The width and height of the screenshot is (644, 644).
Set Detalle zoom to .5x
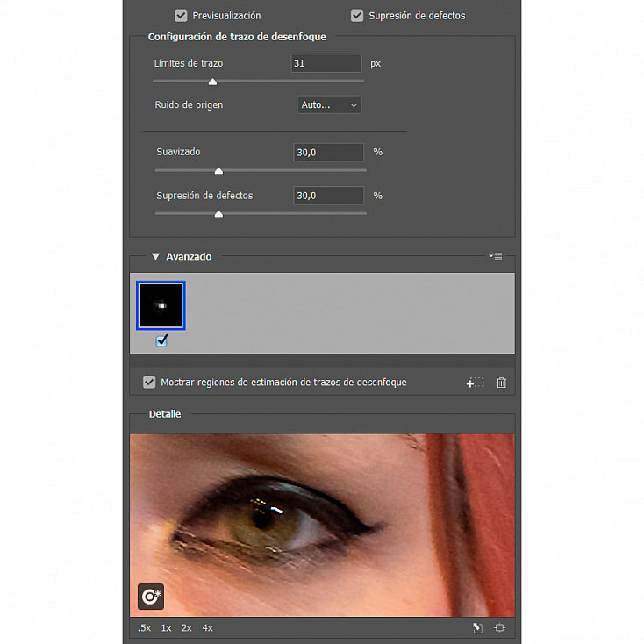[144, 628]
